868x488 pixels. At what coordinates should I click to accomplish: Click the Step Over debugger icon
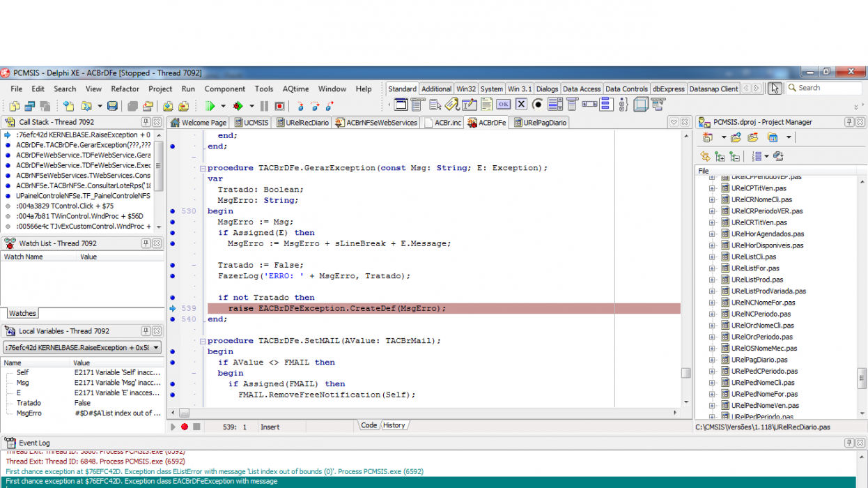(x=314, y=106)
